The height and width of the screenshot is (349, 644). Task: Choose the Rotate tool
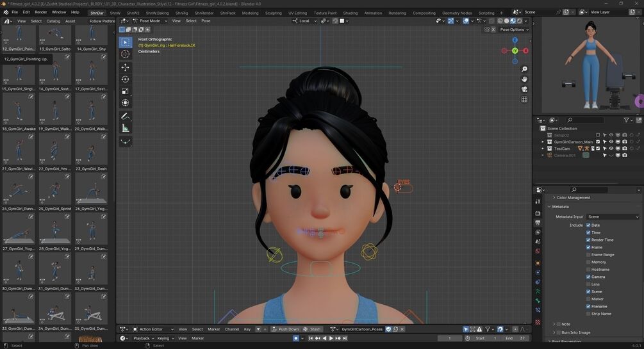(125, 79)
